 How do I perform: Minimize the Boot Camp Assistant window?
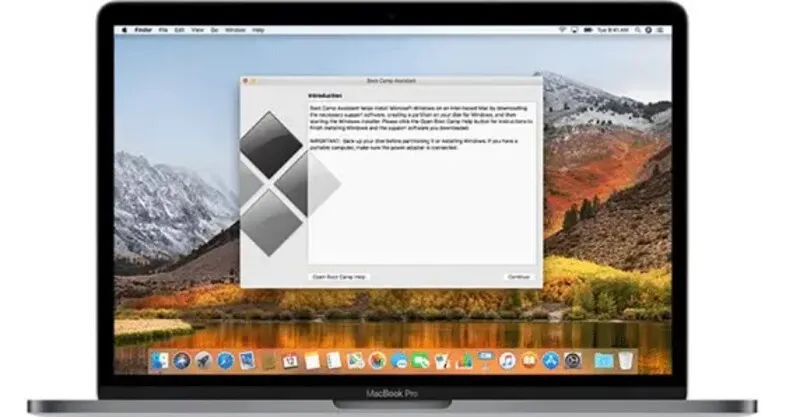[254, 81]
